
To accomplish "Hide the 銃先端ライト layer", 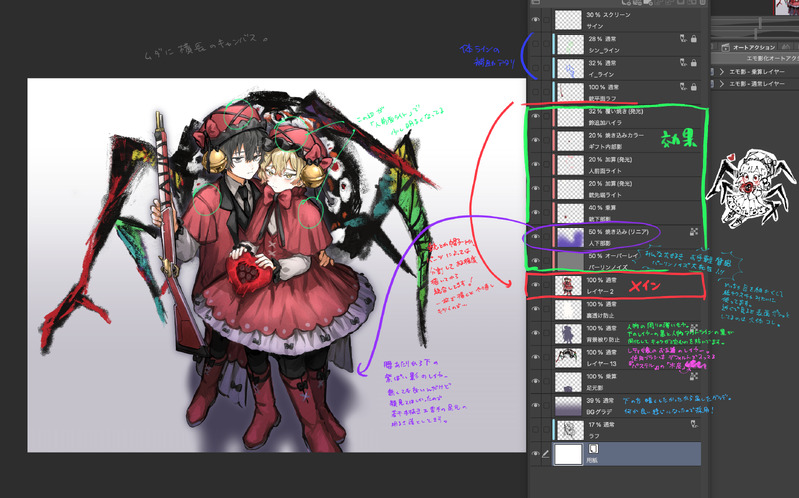I will 535,189.
